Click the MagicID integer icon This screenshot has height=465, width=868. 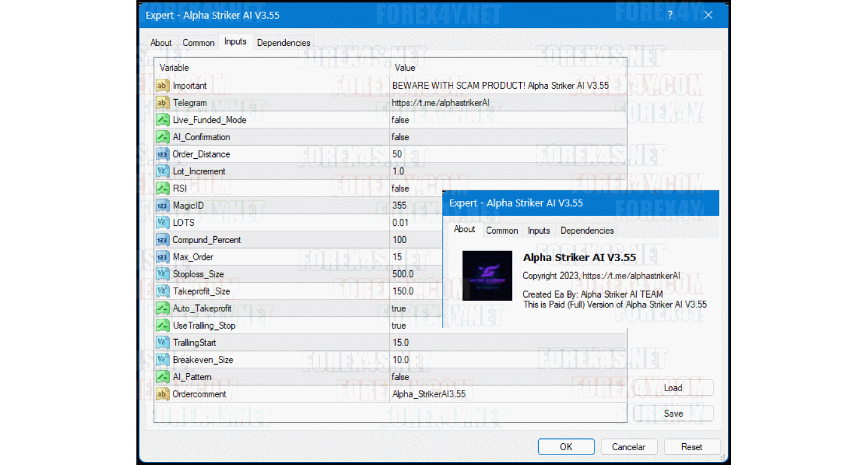point(162,205)
